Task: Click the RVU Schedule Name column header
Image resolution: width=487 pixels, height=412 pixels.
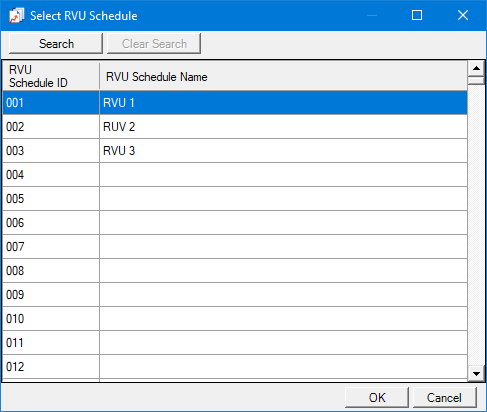Action: point(283,76)
